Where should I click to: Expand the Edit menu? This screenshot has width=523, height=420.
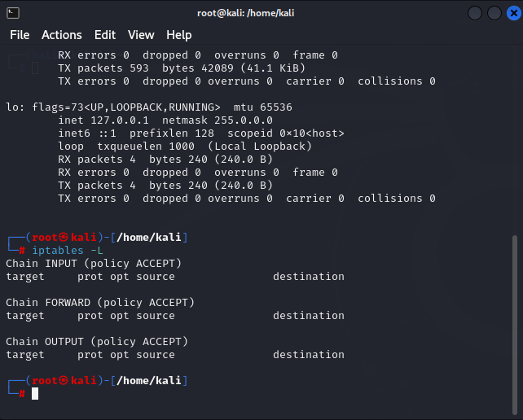click(x=105, y=35)
